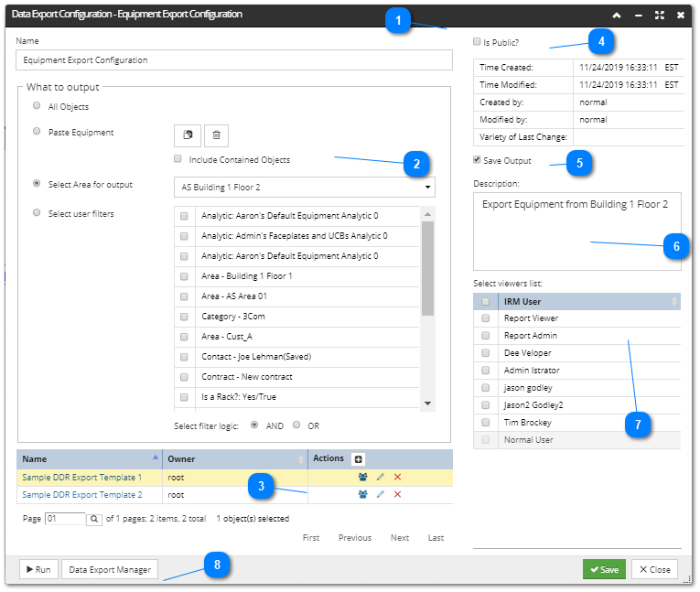Viewport: 700px width, 592px height.
Task: Check the Tim Brockey viewer checkbox
Action: pyautogui.click(x=486, y=423)
